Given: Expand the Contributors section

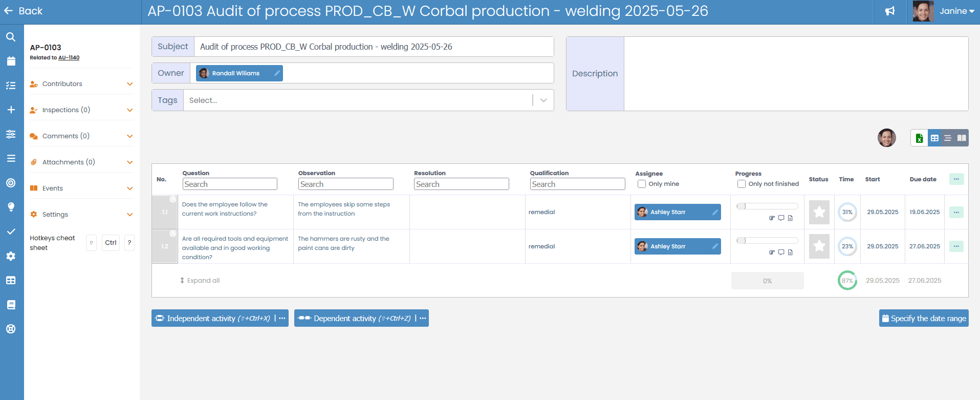Looking at the screenshot, I should point(81,84).
